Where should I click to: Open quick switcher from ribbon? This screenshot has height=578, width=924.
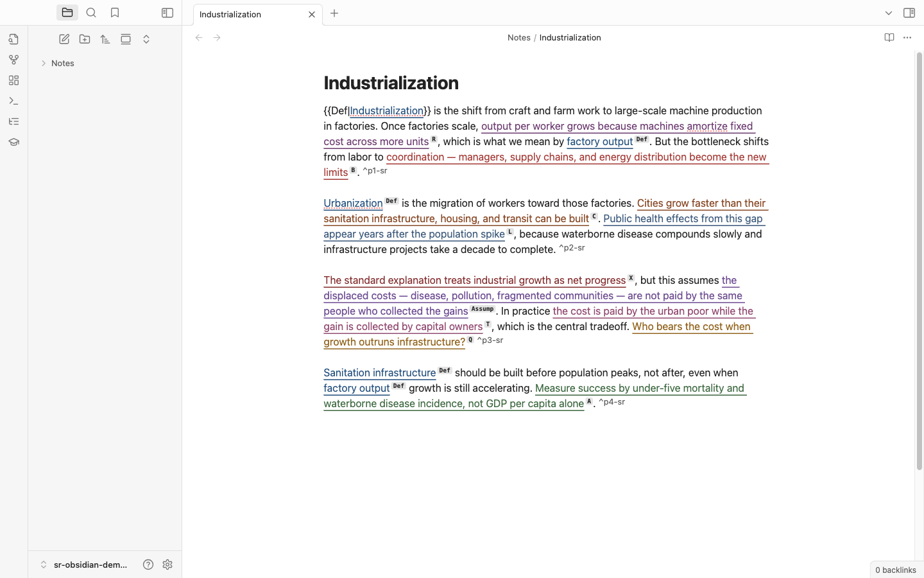coord(13,39)
